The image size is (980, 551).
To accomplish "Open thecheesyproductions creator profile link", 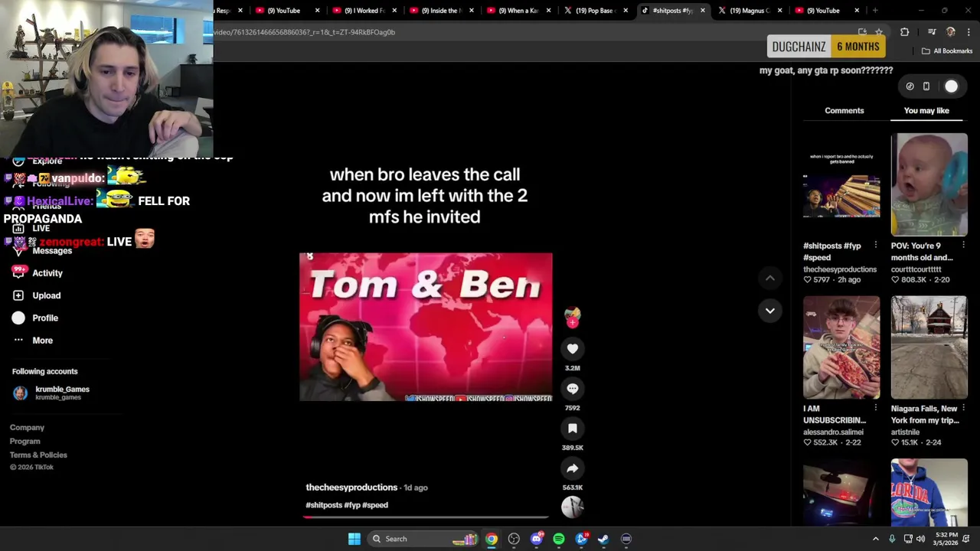I will click(x=351, y=487).
